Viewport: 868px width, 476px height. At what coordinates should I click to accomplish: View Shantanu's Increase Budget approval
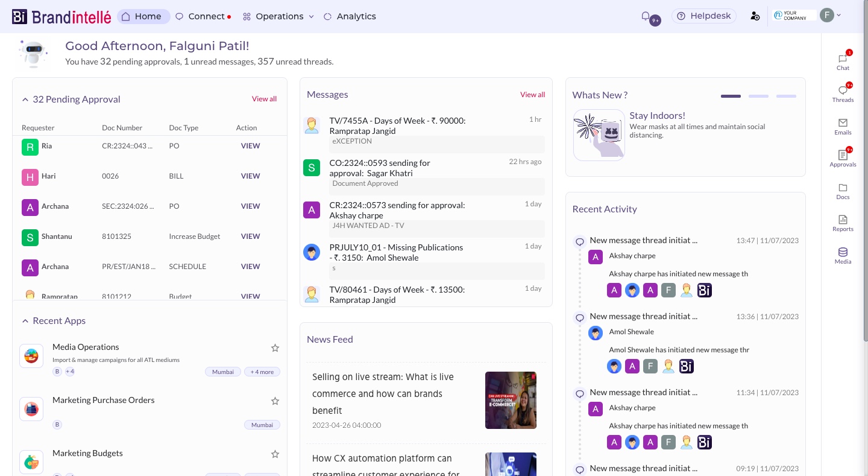pyautogui.click(x=250, y=236)
